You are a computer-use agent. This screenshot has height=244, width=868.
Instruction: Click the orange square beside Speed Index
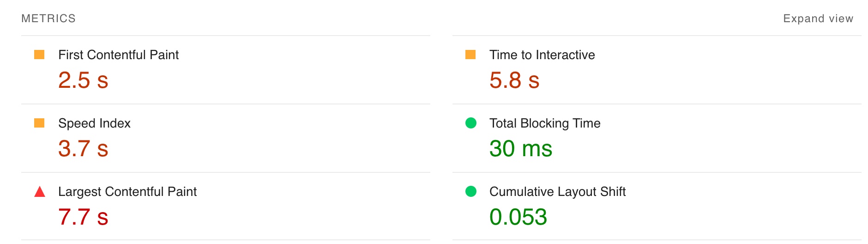click(x=39, y=123)
